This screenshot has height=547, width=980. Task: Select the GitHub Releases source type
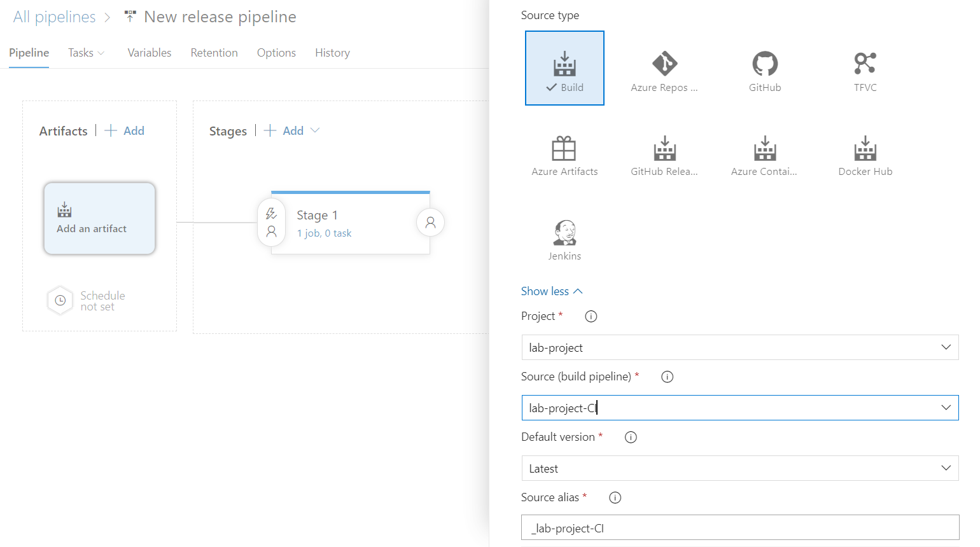click(664, 155)
